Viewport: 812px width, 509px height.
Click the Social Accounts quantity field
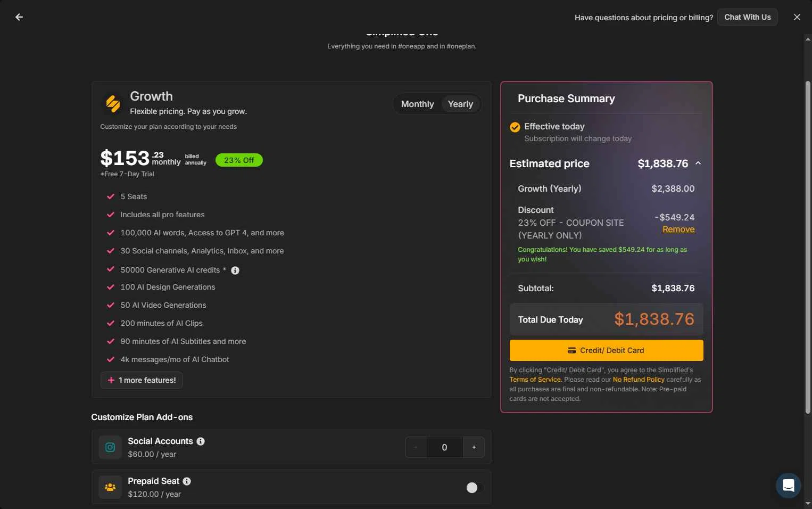[445, 447]
